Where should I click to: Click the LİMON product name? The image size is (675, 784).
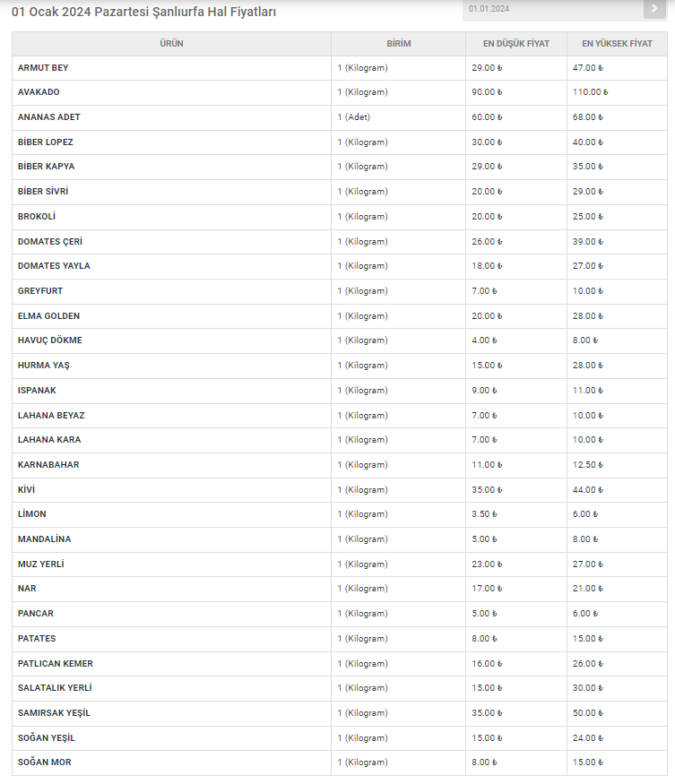tap(32, 514)
